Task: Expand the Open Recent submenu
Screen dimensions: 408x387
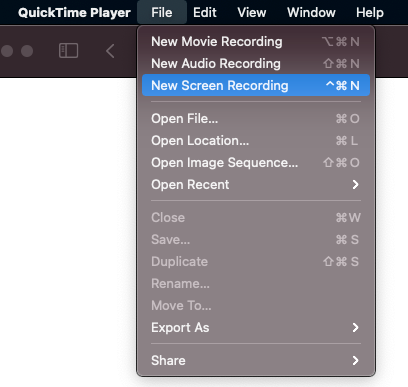Action: coord(256,184)
